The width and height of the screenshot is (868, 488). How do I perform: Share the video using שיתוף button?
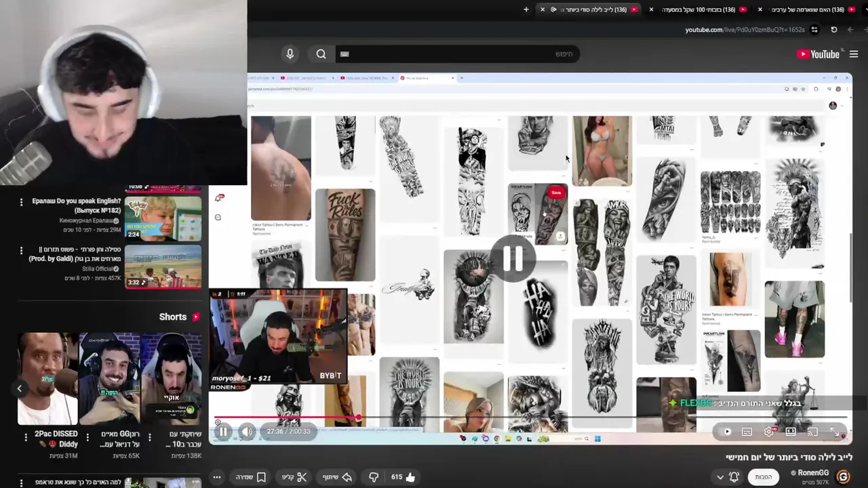(337, 477)
